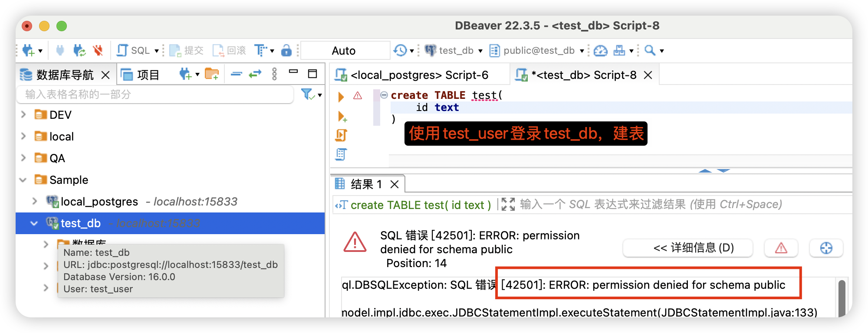Image resolution: width=868 pixels, height=333 pixels.
Task: Click the navigator new connection plug icon
Action: pyautogui.click(x=185, y=74)
